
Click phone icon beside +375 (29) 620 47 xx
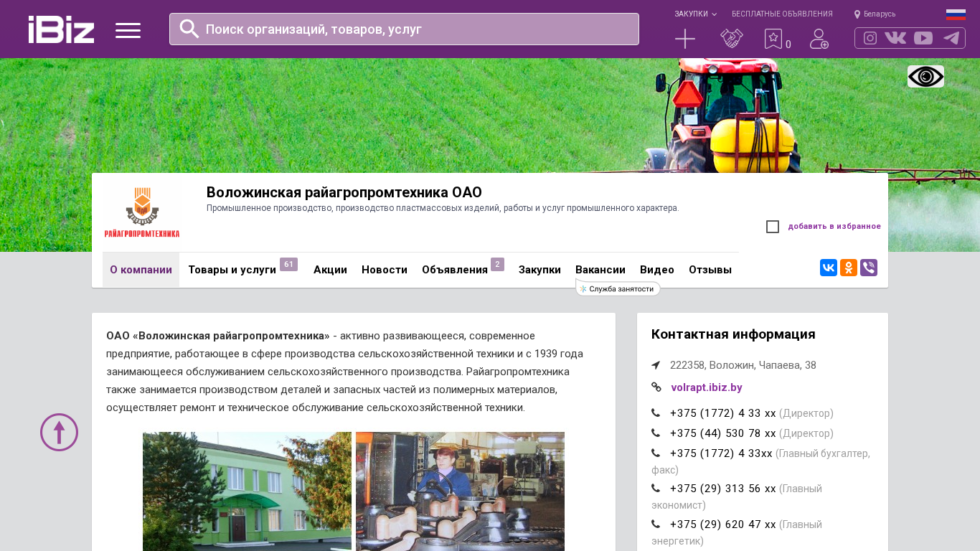tap(656, 524)
